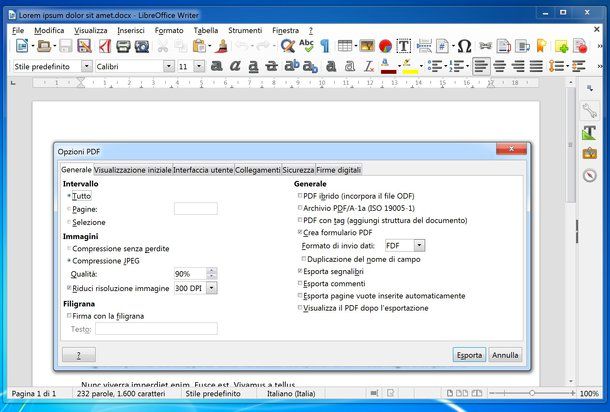This screenshot has height=412, width=610.
Task: Toggle formatting marks pilcrow icon
Action: (324, 46)
